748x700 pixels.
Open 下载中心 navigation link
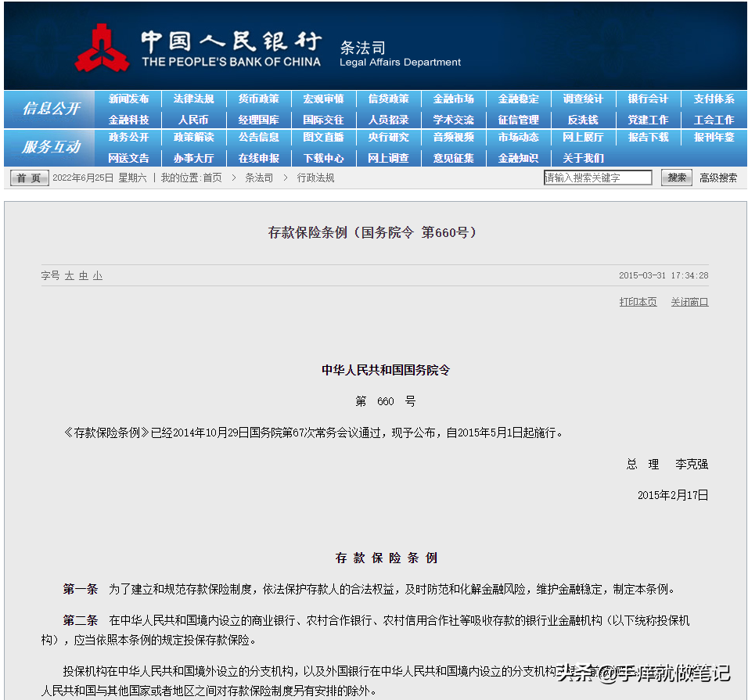323,158
